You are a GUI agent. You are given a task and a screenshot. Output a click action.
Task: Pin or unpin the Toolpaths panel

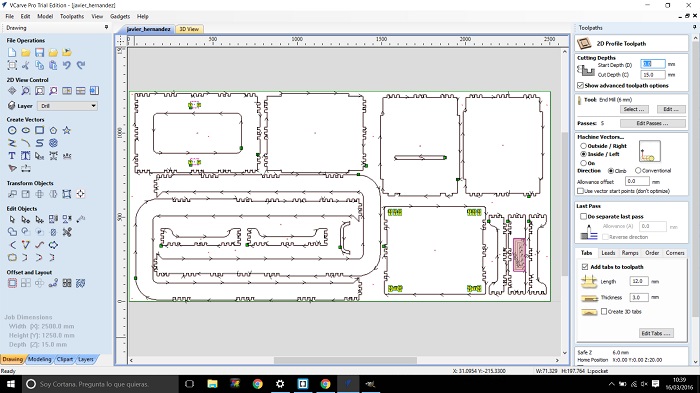(695, 27)
